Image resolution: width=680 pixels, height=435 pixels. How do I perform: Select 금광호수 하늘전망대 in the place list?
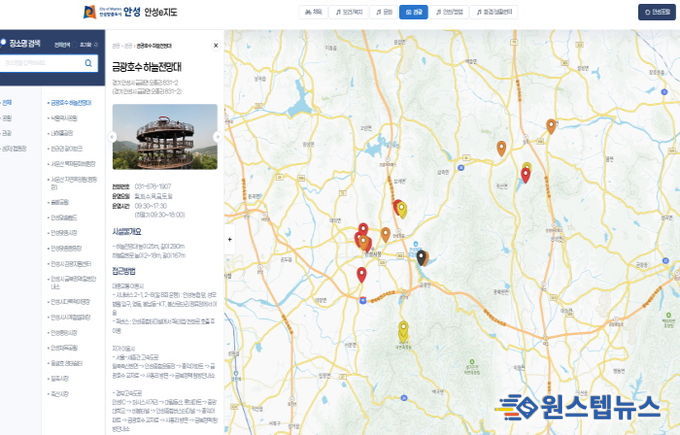(72, 102)
